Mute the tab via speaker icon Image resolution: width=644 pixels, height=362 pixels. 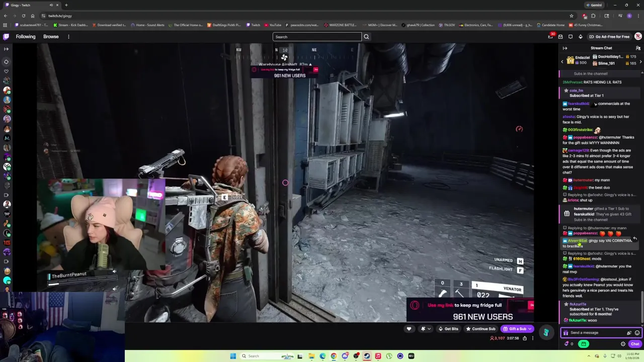point(51,5)
